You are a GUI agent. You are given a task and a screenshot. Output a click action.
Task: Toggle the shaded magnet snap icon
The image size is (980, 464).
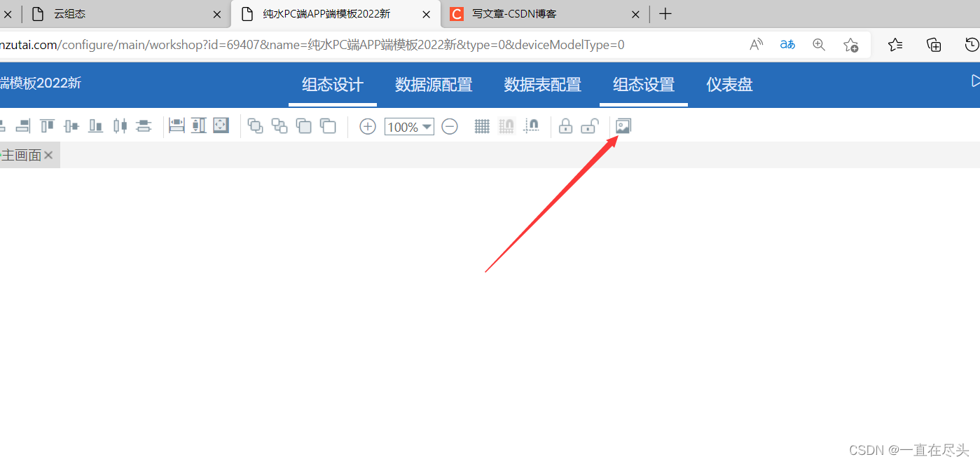click(x=506, y=127)
